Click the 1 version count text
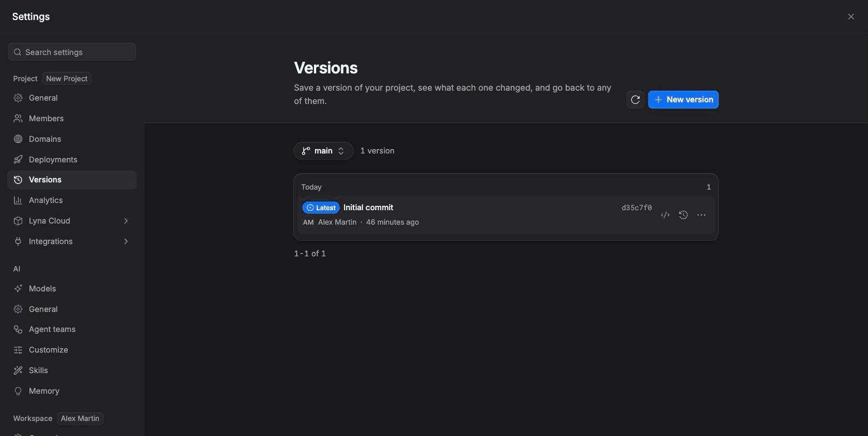868x436 pixels. point(377,151)
